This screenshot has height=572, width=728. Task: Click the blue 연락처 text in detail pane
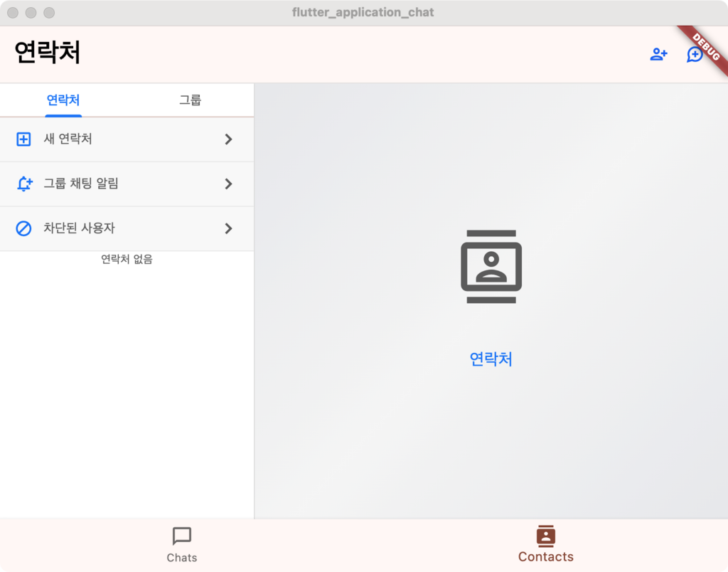click(x=491, y=359)
